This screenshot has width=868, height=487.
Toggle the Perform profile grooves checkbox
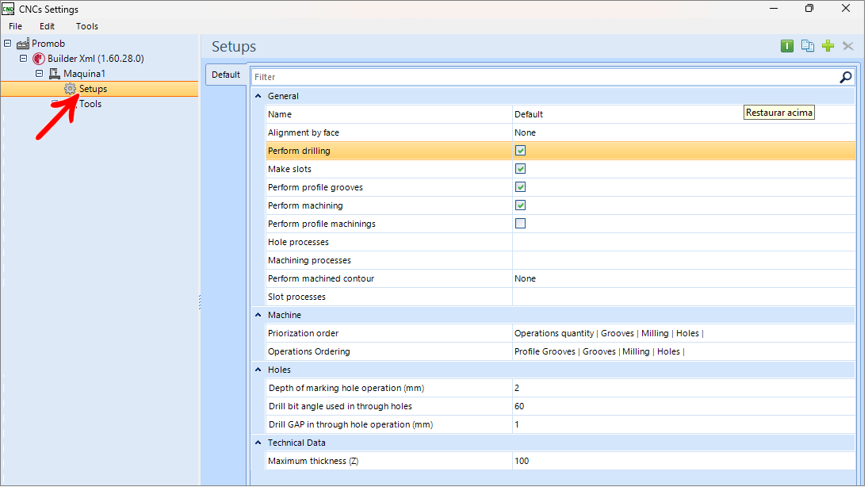point(520,187)
